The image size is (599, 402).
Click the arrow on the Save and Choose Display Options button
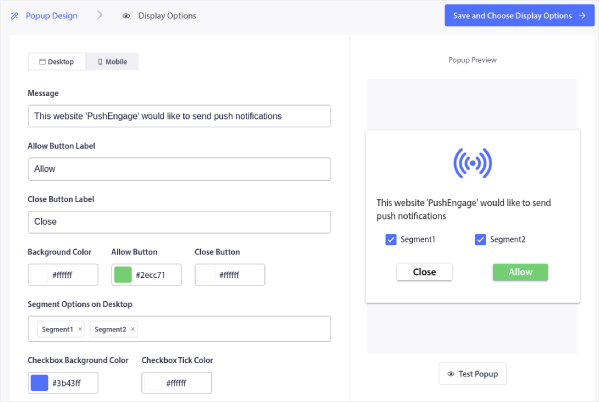[582, 16]
